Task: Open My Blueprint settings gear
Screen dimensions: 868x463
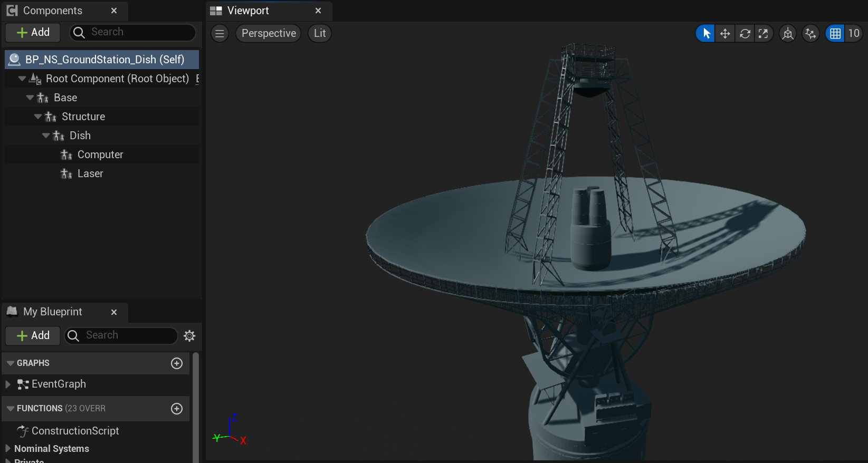Action: [x=189, y=336]
